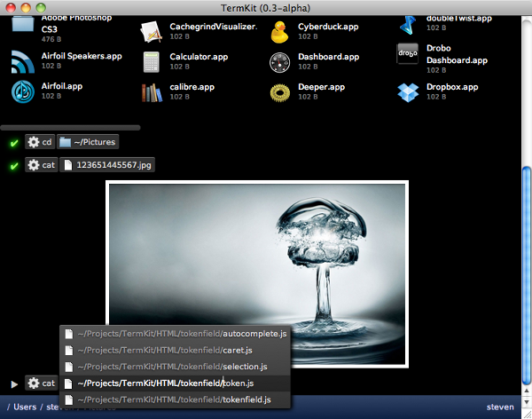
Task: Click the blue vertical scrollbar thumb
Action: (527, 275)
